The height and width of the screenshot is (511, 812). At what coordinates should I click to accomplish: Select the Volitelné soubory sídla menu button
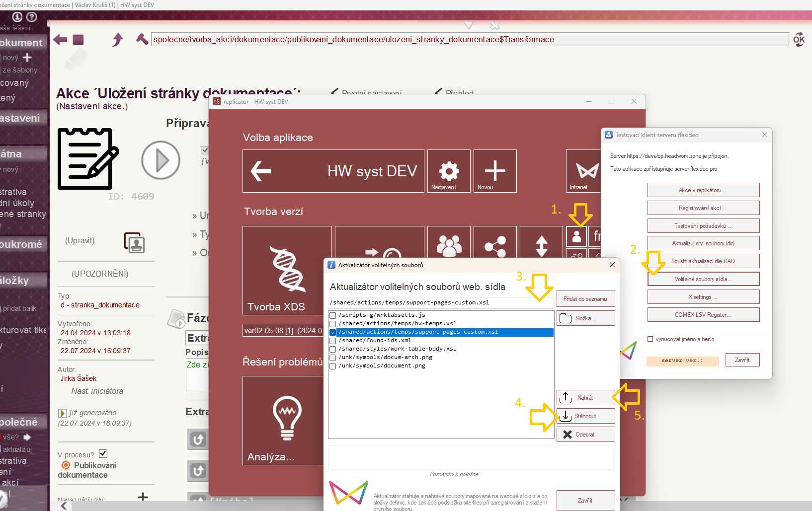[703, 279]
